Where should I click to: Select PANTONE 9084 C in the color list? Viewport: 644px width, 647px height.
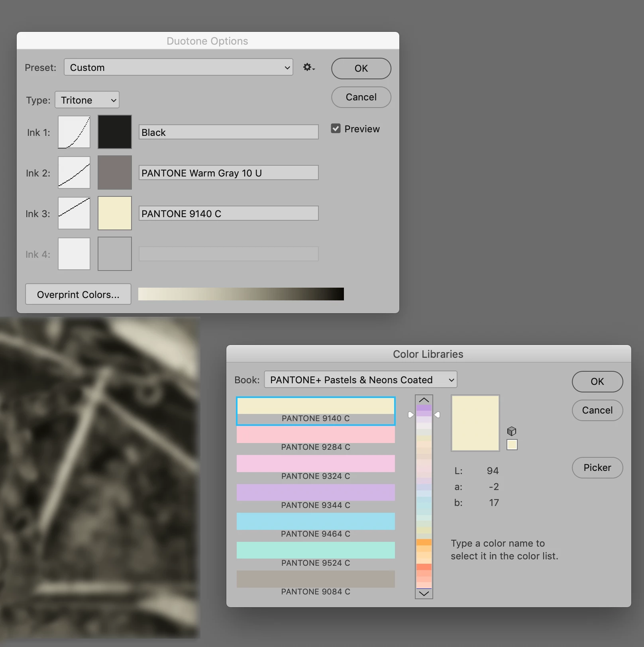click(x=316, y=584)
